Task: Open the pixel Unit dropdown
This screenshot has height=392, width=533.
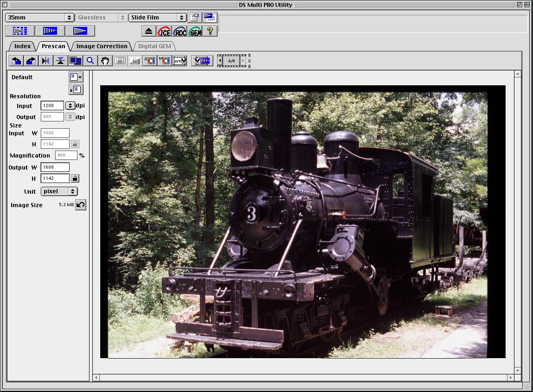Action: point(59,191)
